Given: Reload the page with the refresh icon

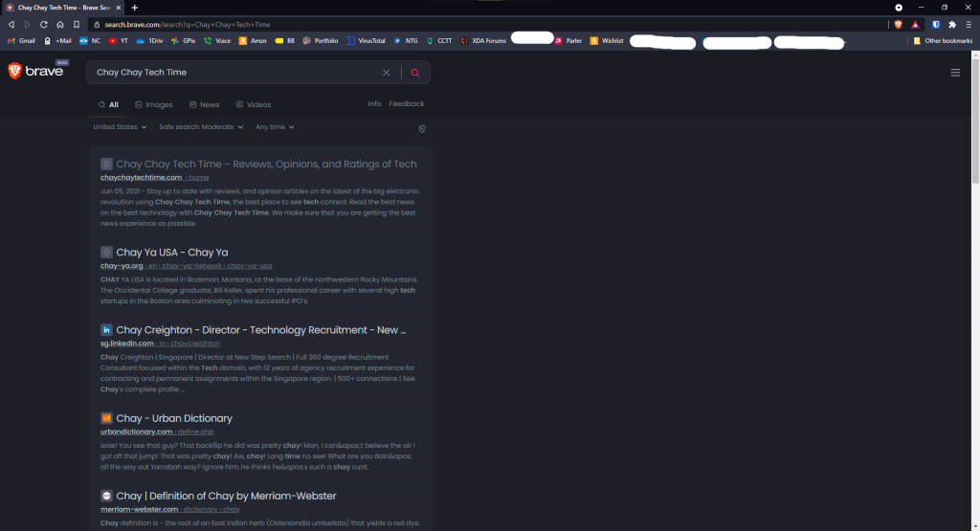Looking at the screenshot, I should 44,24.
